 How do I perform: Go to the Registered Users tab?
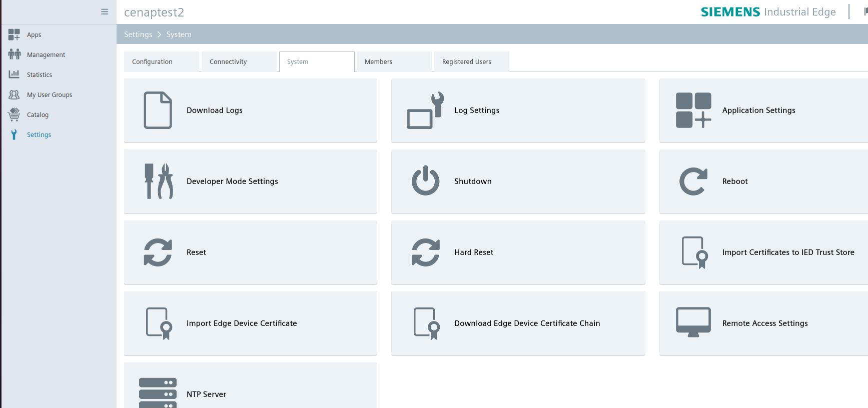coord(471,62)
